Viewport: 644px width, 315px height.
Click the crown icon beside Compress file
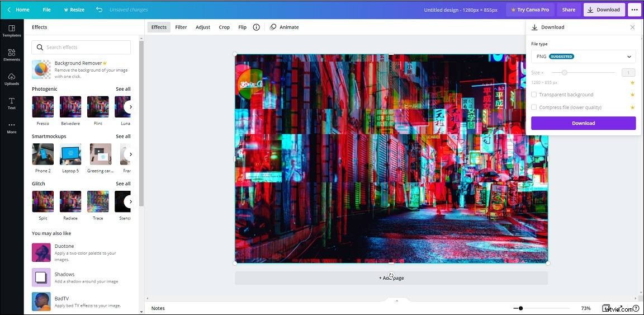pyautogui.click(x=632, y=107)
